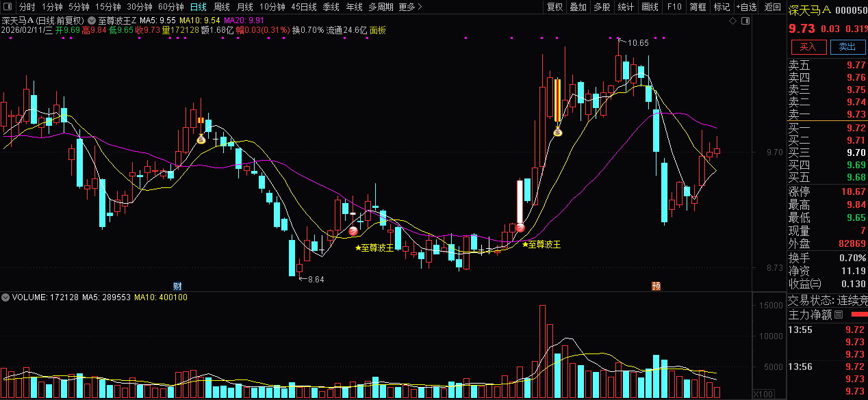This screenshot has width=868, height=400.
Task: Select the 买三 bid price 9.70
Action: [x=856, y=152]
